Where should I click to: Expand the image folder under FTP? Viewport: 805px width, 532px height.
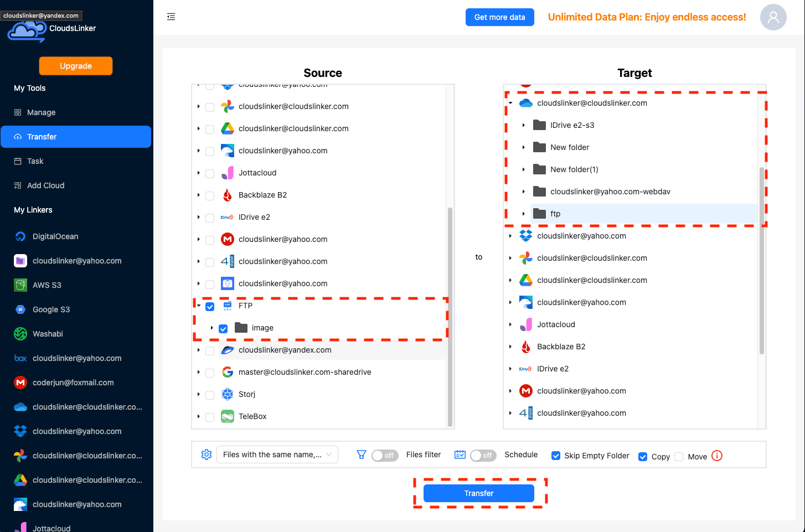click(x=212, y=328)
